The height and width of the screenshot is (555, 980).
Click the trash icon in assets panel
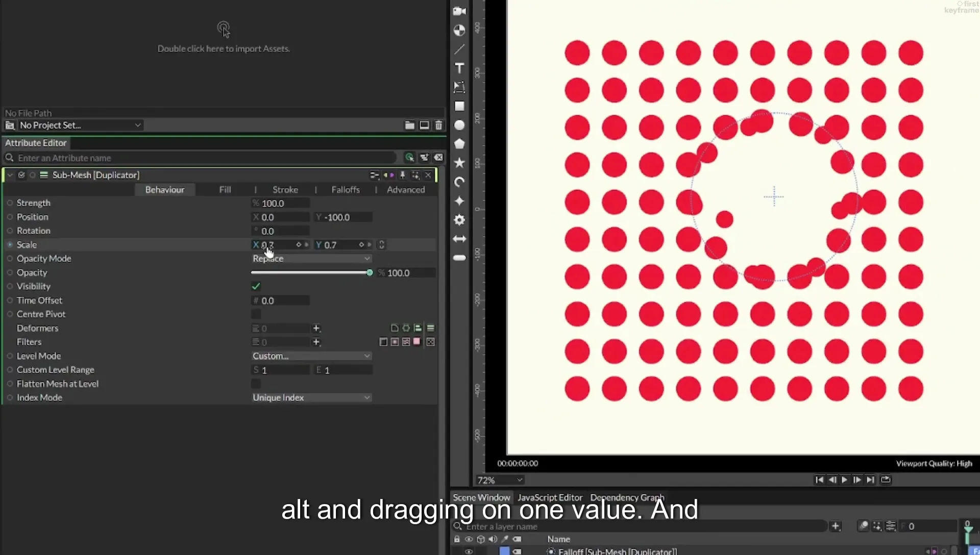pos(438,125)
